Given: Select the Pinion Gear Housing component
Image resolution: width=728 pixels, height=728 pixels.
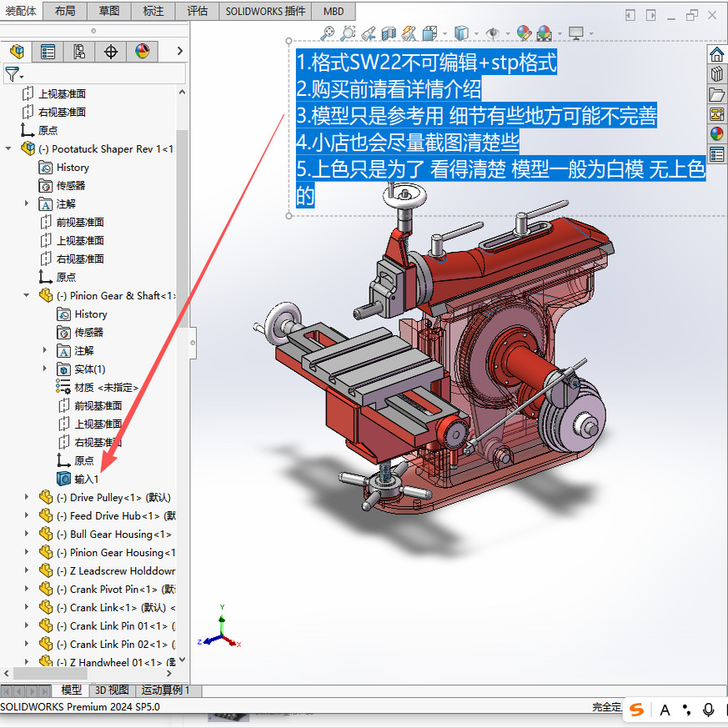Looking at the screenshot, I should coord(108,553).
